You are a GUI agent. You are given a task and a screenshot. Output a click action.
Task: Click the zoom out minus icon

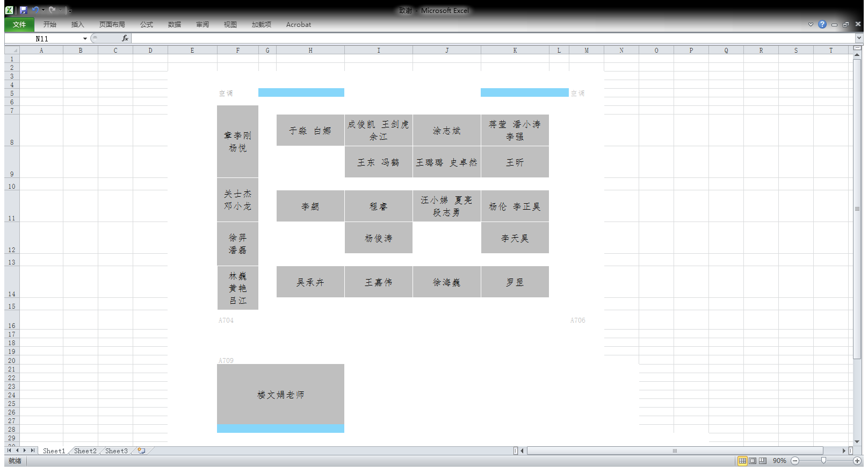tap(795, 461)
